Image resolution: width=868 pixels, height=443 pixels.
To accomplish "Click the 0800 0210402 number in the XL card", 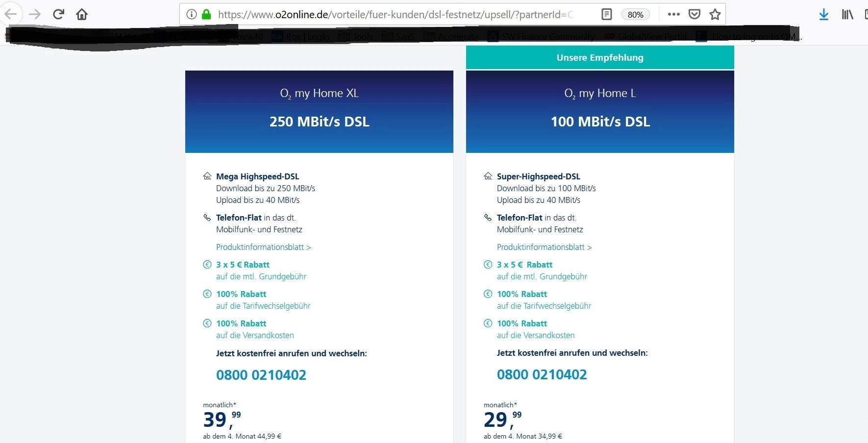I will 261,375.
